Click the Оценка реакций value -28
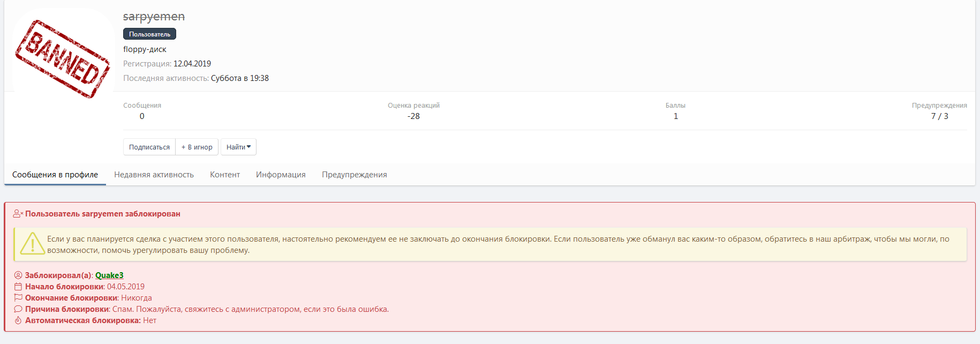Screen dimensions: 980x344 coord(413,116)
